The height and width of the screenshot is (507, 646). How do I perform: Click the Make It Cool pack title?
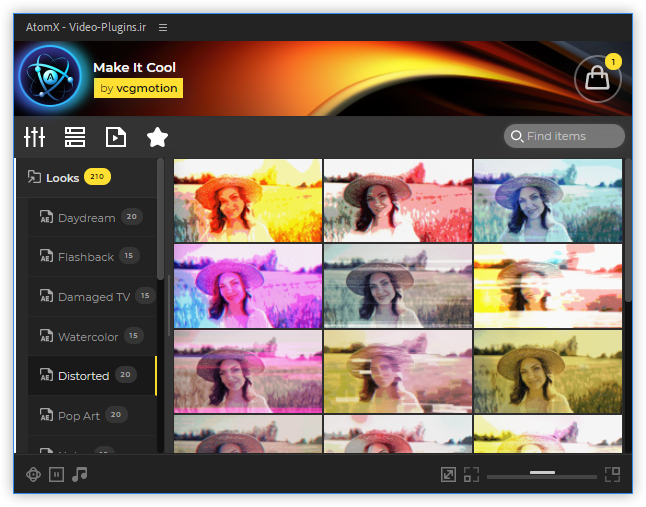point(134,67)
